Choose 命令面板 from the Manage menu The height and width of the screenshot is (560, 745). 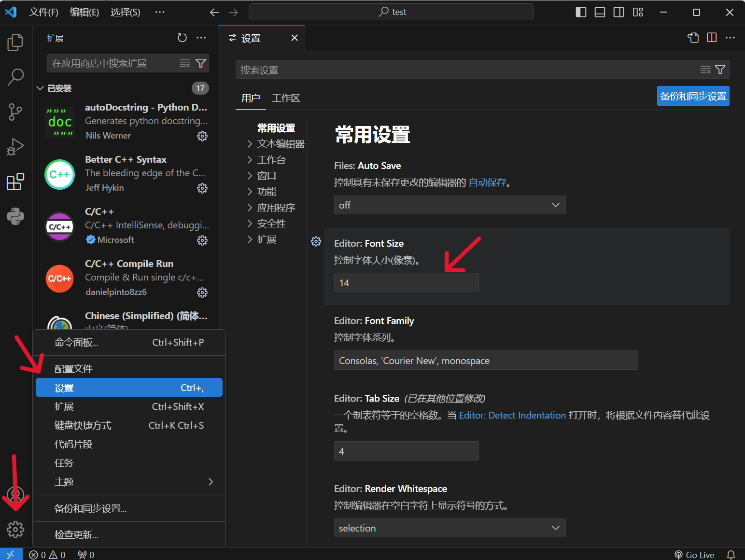(x=129, y=343)
